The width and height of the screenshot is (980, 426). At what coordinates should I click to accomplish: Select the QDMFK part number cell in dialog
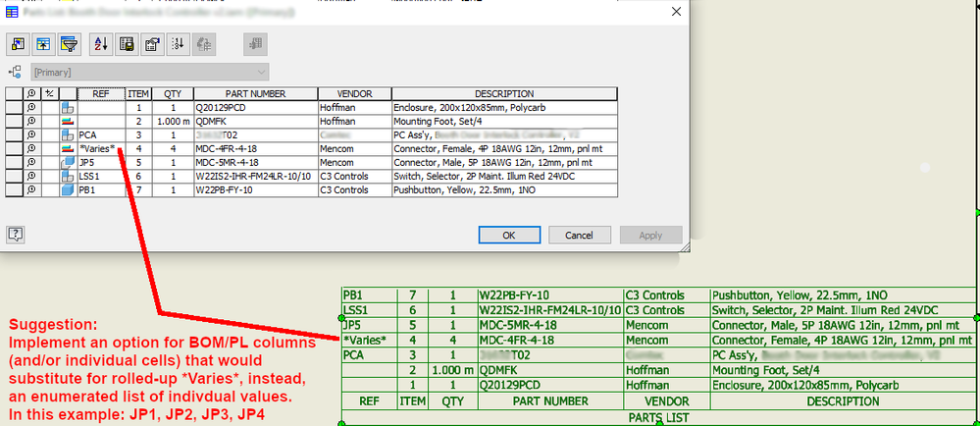click(256, 122)
